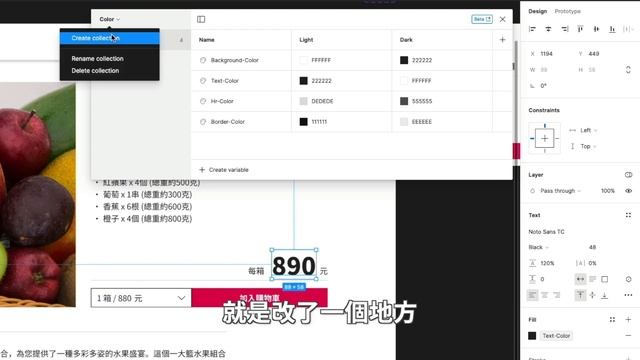Align left icon in Design panel
640x360 pixels.
[x=532, y=29]
